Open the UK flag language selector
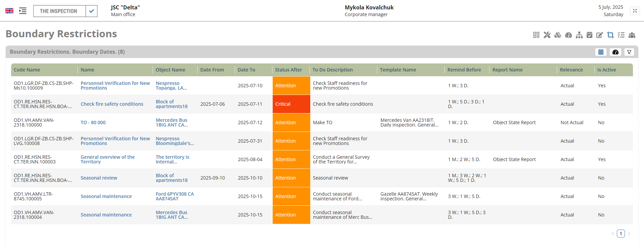644x246 pixels. (x=9, y=11)
